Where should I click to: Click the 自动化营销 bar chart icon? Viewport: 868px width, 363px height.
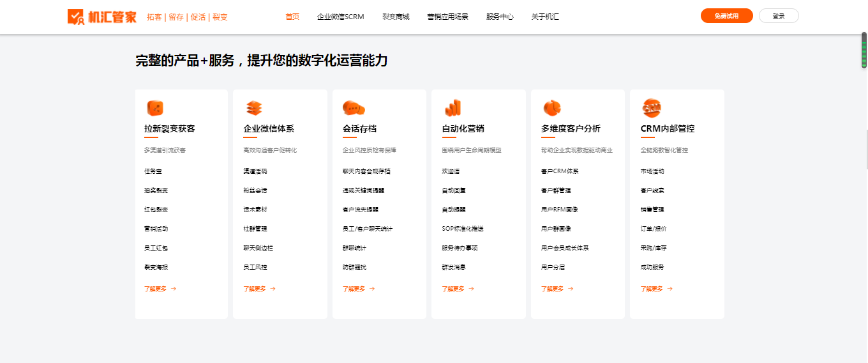453,108
